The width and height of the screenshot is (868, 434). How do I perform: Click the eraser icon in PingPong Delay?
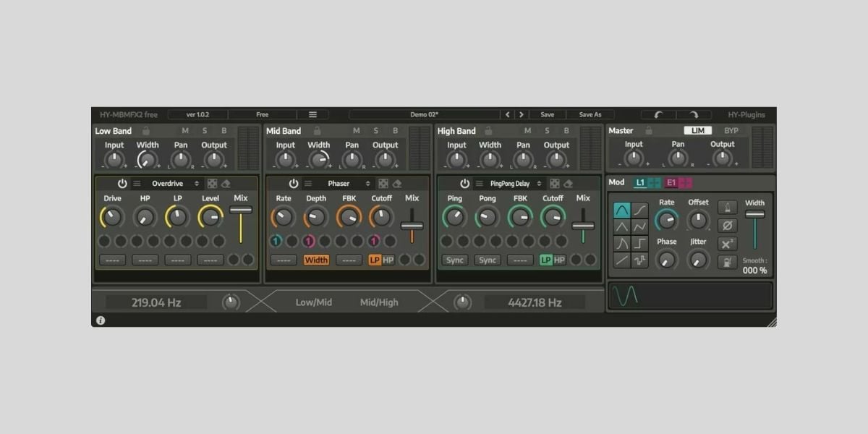coord(568,184)
